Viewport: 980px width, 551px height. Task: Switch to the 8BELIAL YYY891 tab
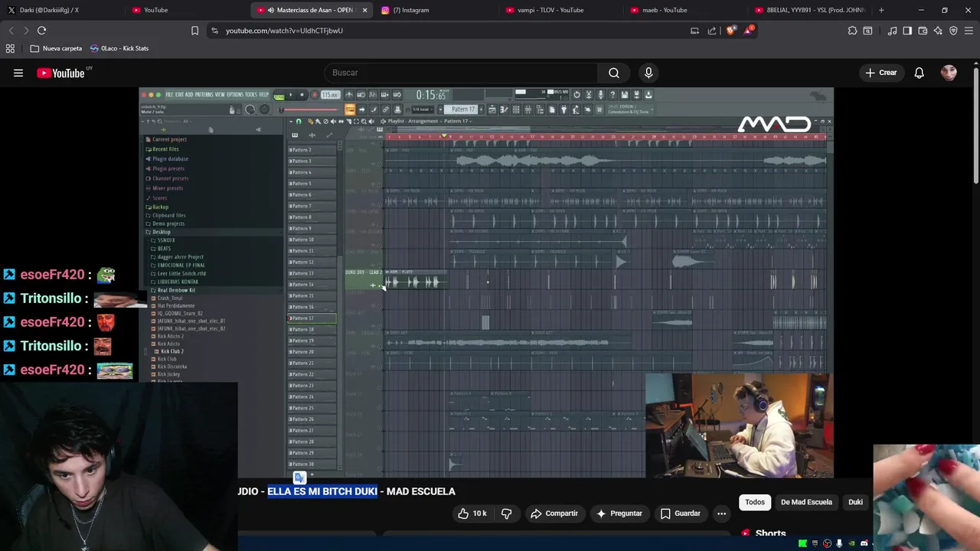(811, 10)
